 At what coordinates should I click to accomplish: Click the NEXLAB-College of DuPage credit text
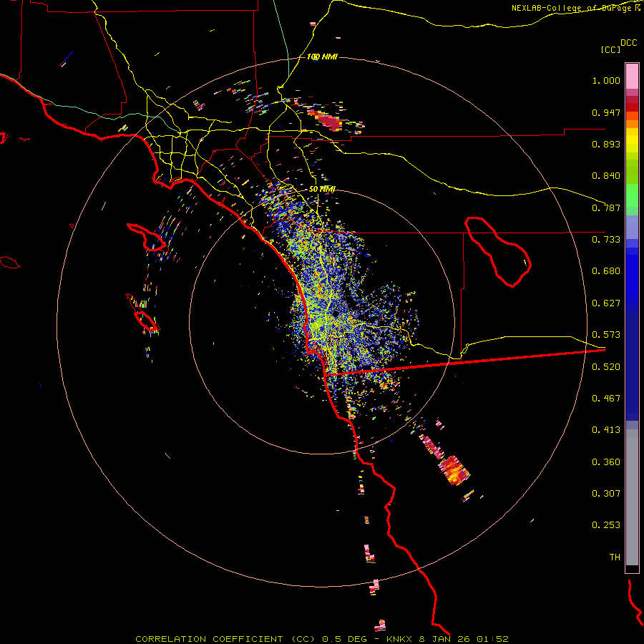(575, 8)
